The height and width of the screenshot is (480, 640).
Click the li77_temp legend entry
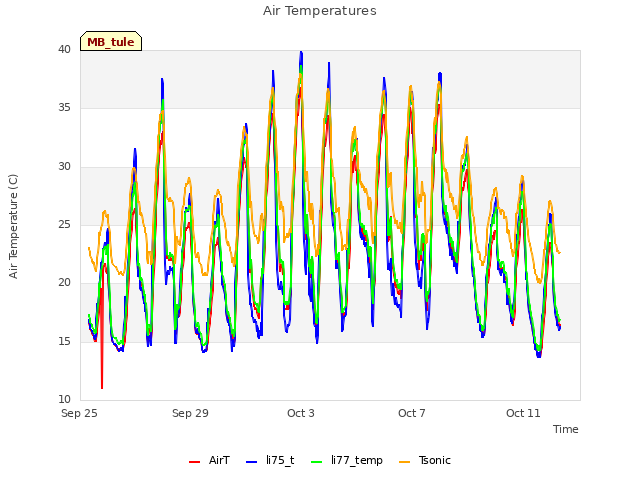pyautogui.click(x=347, y=460)
